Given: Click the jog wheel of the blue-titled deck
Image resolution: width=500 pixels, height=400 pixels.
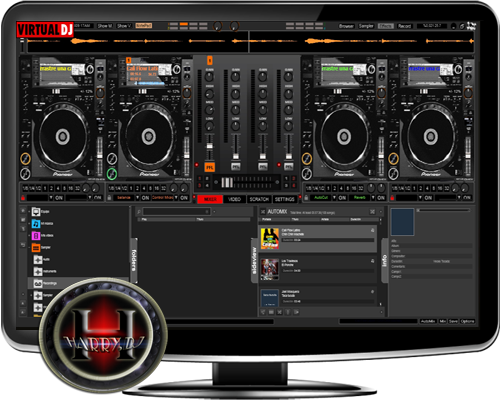Looking at the screenshot, I should tap(430, 136).
